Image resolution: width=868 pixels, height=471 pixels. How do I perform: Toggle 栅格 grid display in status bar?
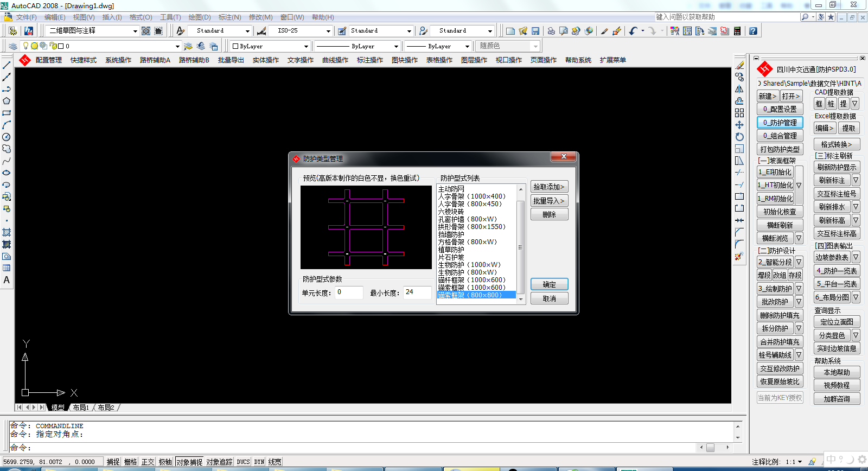131,462
